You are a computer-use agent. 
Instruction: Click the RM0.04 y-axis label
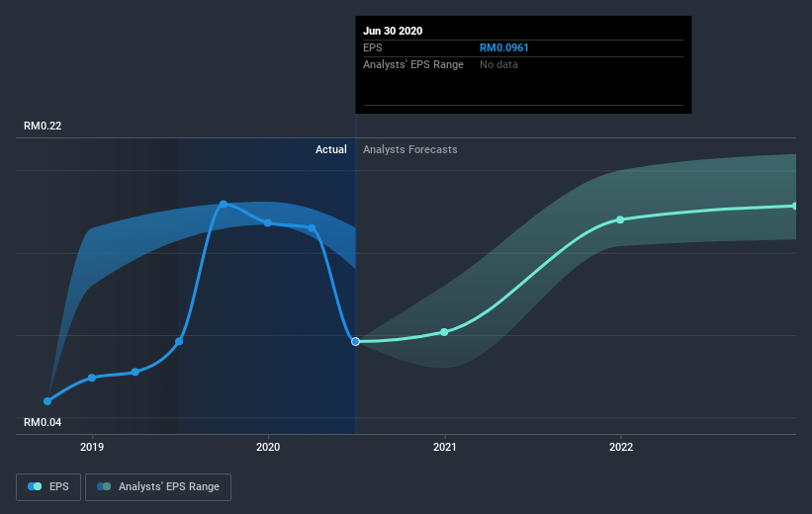[x=44, y=423]
